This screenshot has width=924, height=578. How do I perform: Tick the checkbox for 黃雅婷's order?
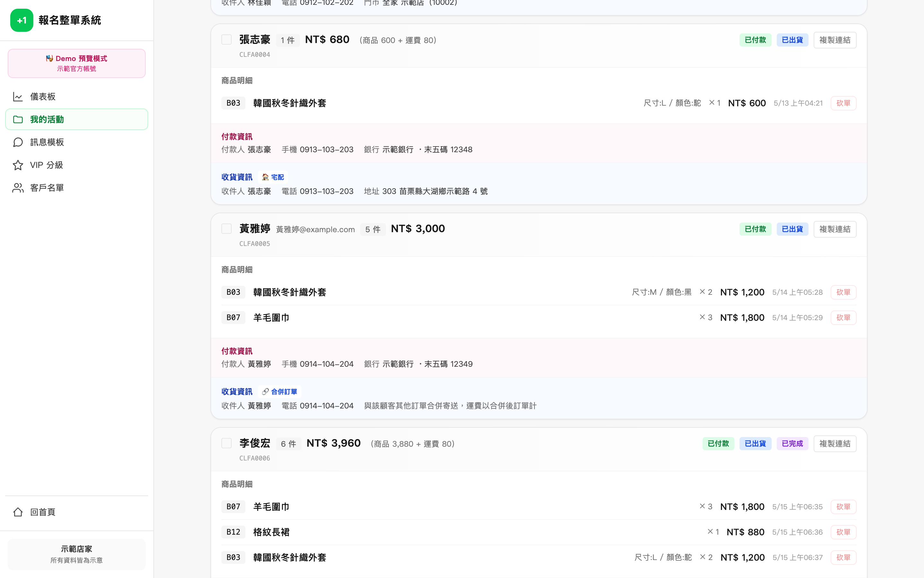pyautogui.click(x=227, y=229)
